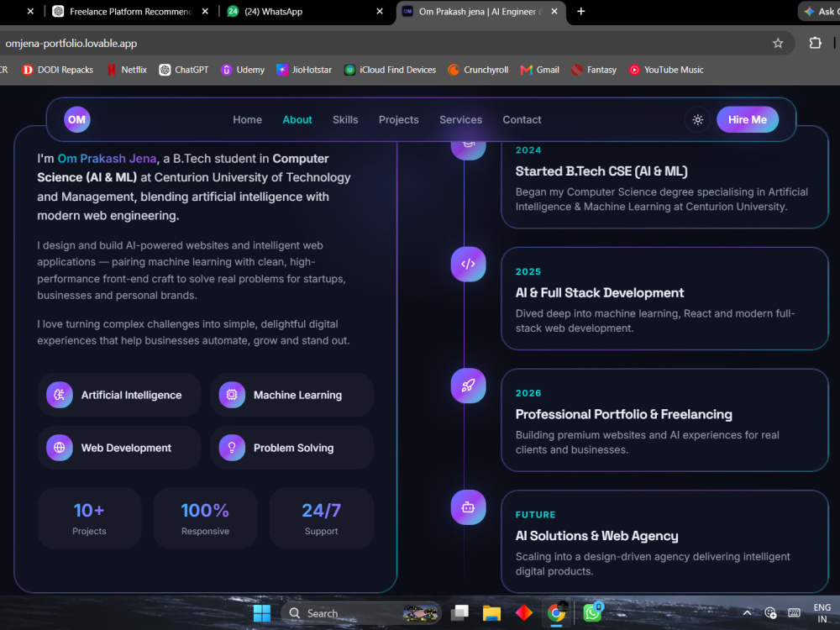Image resolution: width=840 pixels, height=630 pixels.
Task: Open the DODI Repacks bookmark
Action: click(x=57, y=70)
